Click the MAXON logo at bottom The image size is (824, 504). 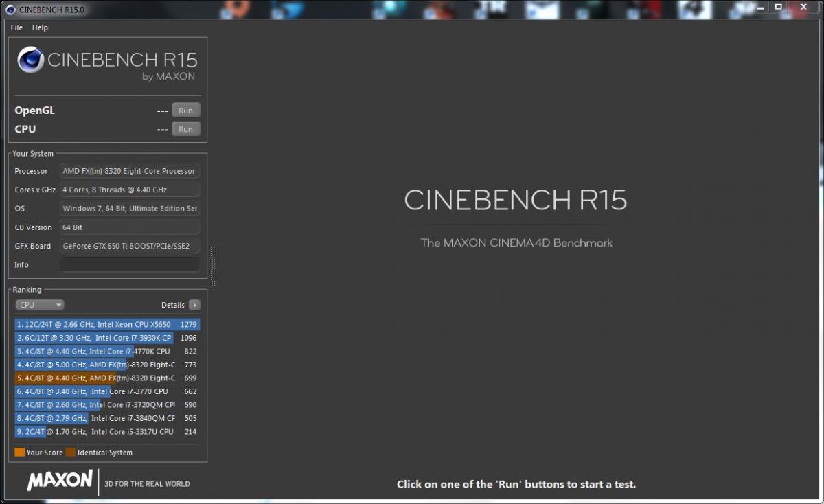pos(60,480)
